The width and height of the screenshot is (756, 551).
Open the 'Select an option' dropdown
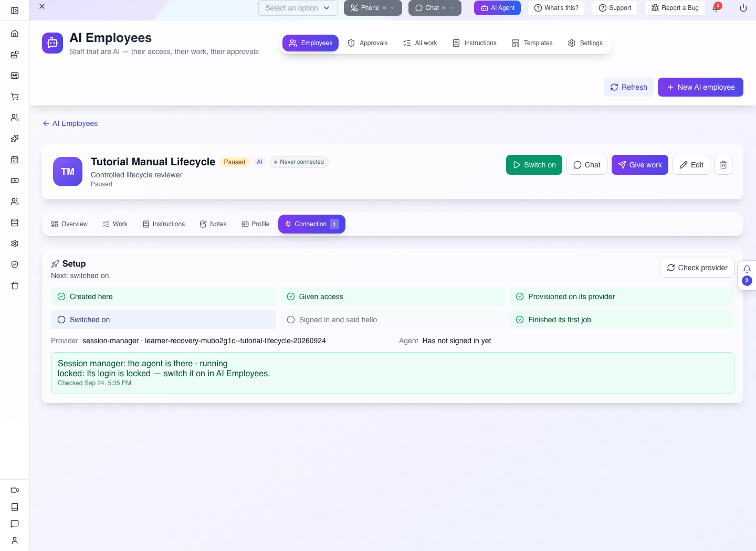pyautogui.click(x=298, y=8)
